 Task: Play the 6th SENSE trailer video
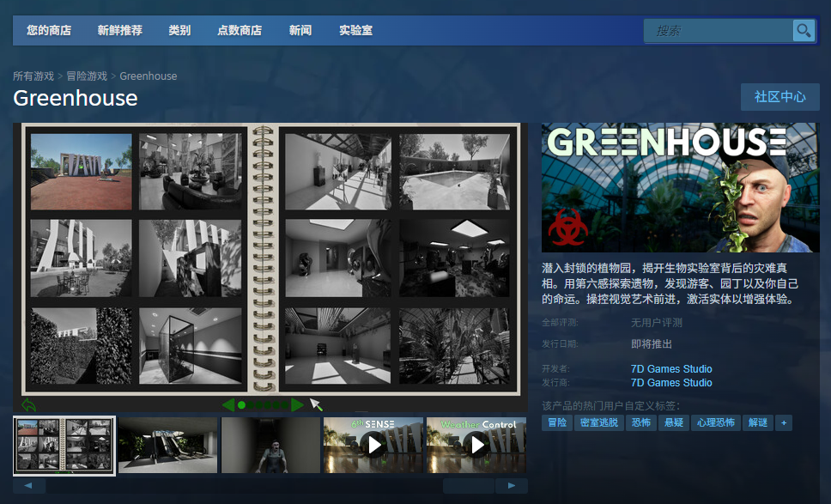pos(373,445)
